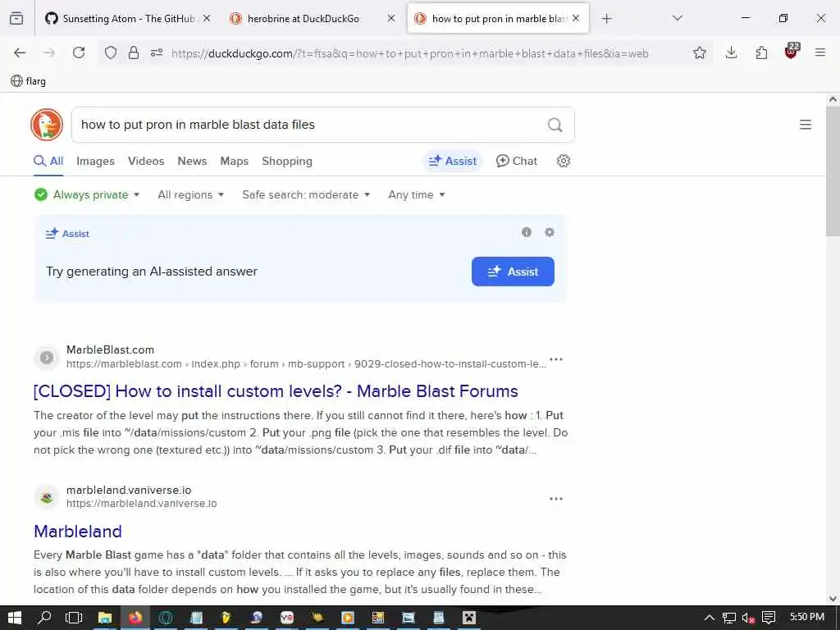Image resolution: width=840 pixels, height=630 pixels.
Task: Select the All search tab
Action: pos(48,162)
